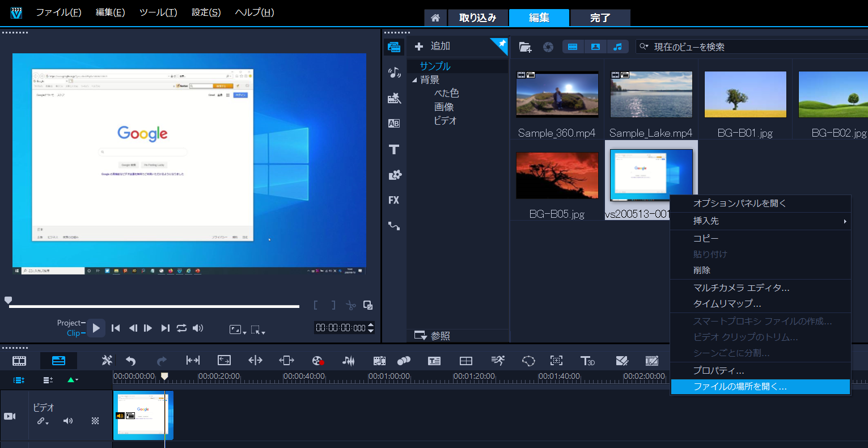
Task: Click the preview scrubber bar
Action: point(154,306)
